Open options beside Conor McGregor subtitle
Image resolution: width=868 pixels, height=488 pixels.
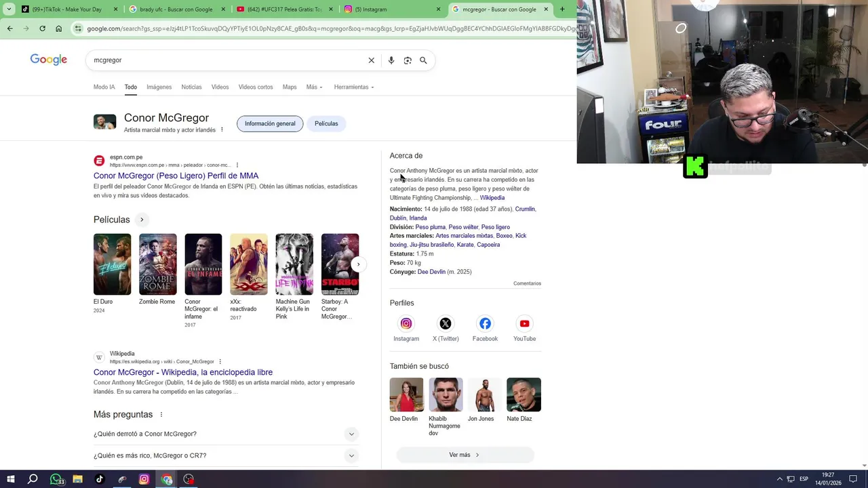[221, 129]
